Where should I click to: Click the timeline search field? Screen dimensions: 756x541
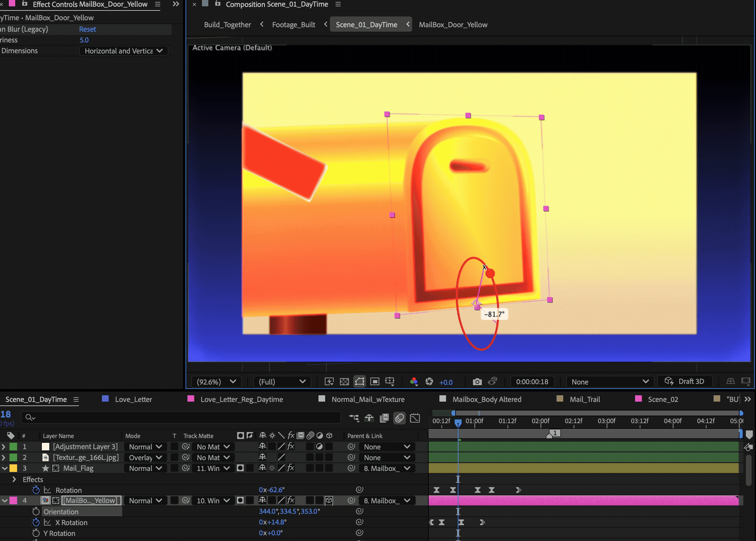[180, 417]
